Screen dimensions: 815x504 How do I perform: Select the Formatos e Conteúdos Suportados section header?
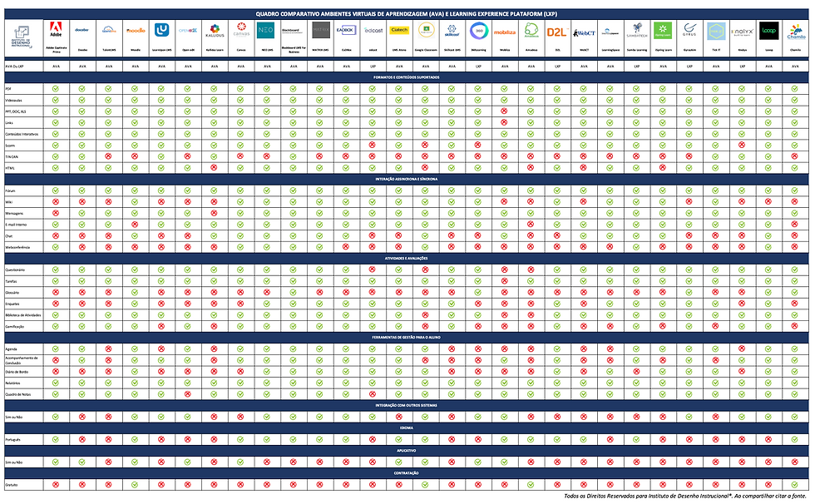[x=407, y=77]
